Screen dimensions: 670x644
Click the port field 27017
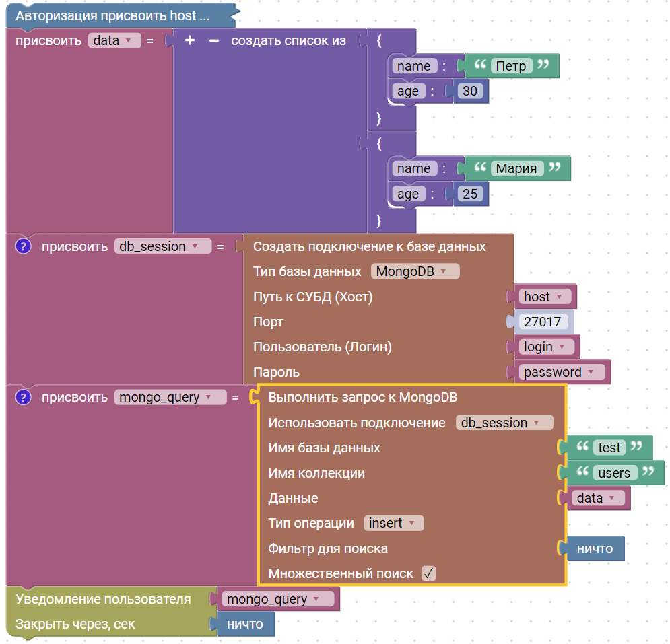pos(543,322)
